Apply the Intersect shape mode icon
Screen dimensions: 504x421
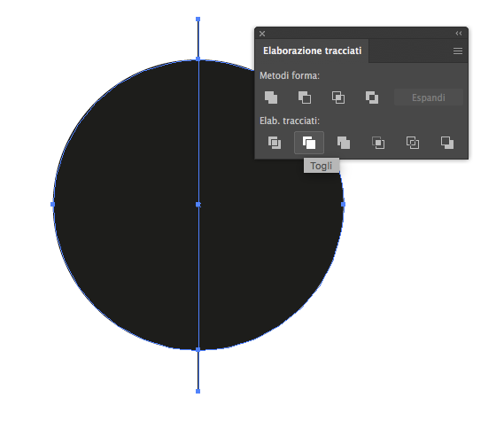338,97
